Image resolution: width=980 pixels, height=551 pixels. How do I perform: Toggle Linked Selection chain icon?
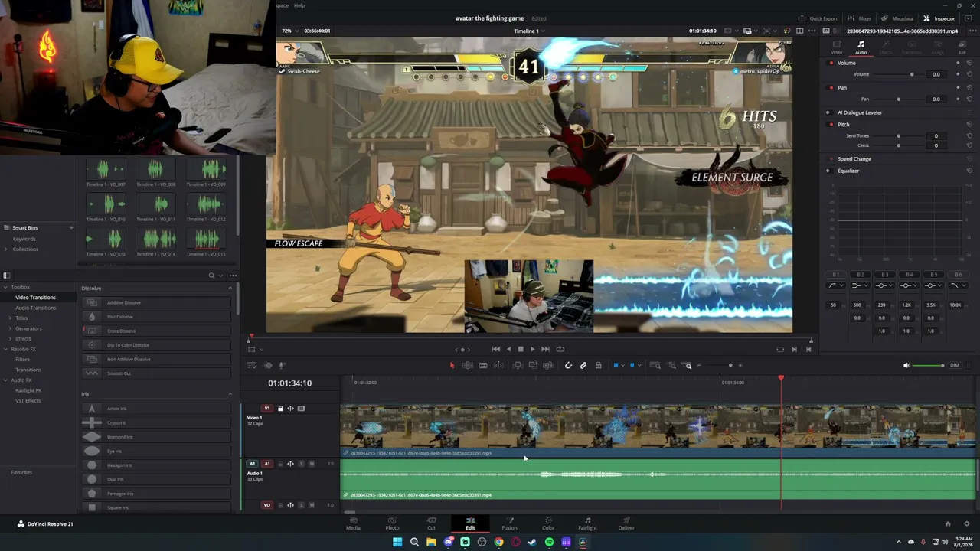[x=583, y=365]
